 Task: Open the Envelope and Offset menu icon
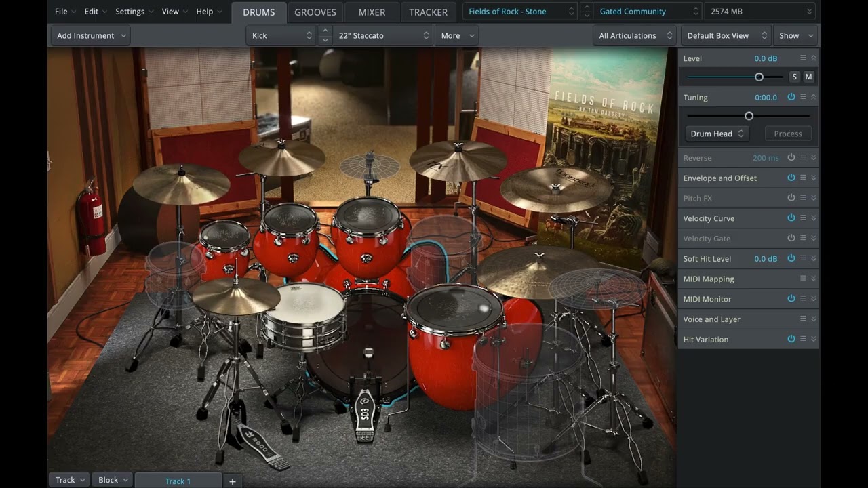tap(803, 178)
